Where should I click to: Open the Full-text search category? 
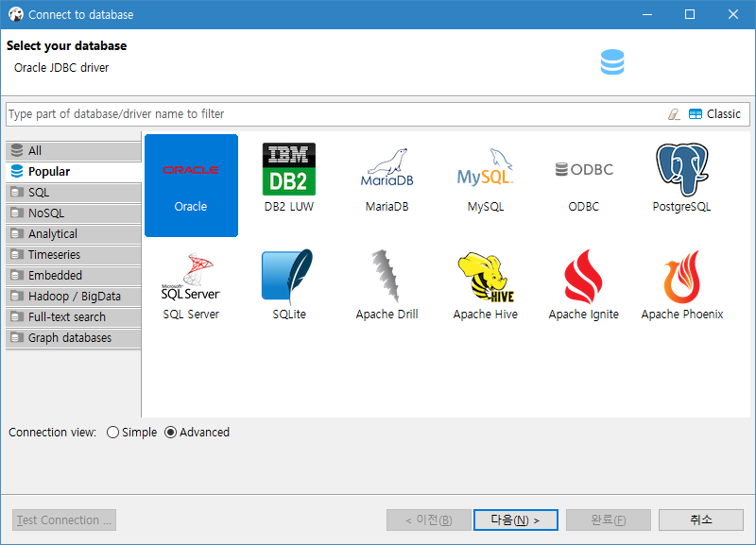(74, 316)
